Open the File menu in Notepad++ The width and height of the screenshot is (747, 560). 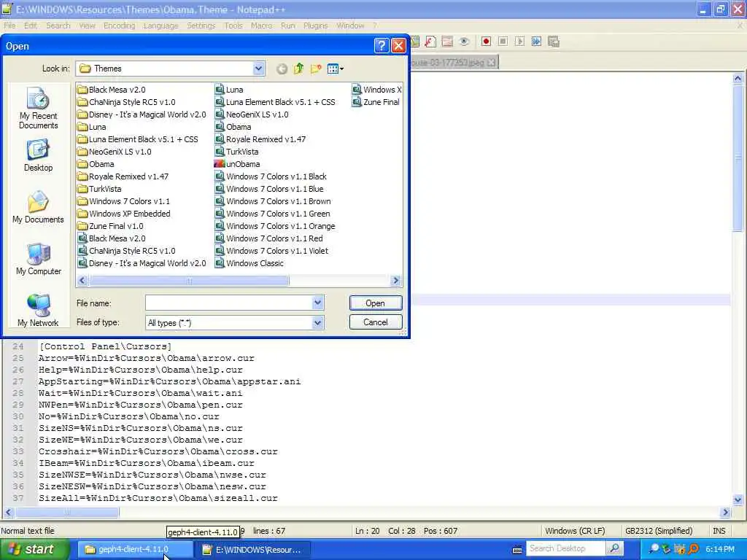(x=9, y=26)
